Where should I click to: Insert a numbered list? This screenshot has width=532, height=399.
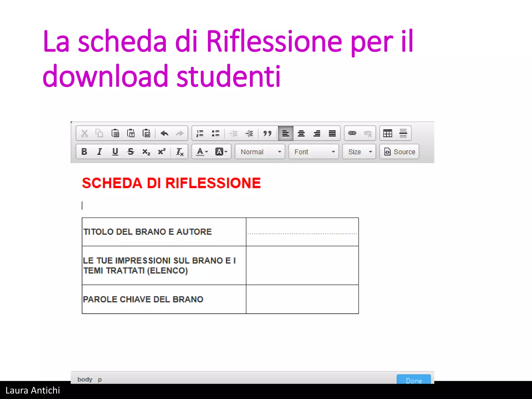pos(200,134)
